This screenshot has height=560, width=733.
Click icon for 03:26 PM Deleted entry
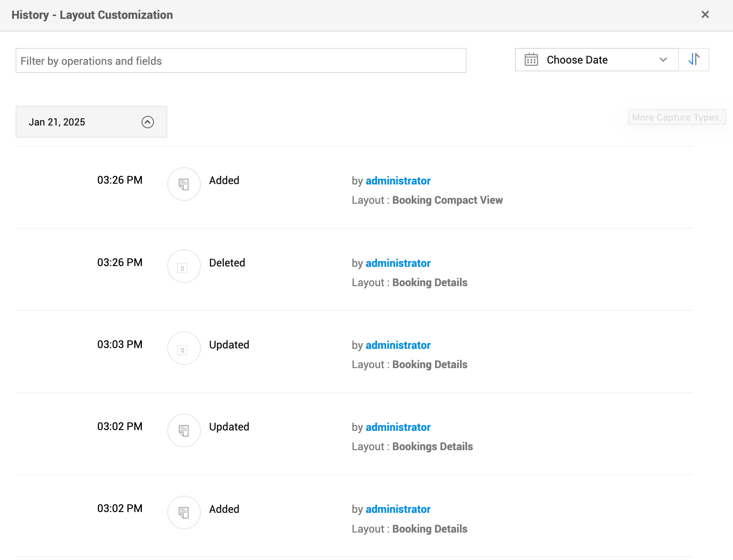(x=184, y=266)
